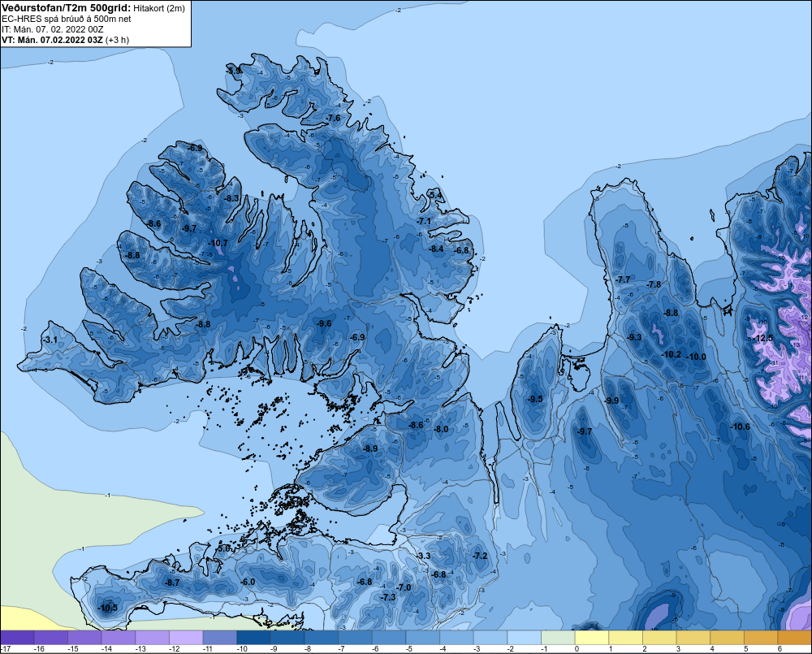Click the -7.3 temperature label
The height and width of the screenshot is (654, 812).
pos(388,597)
